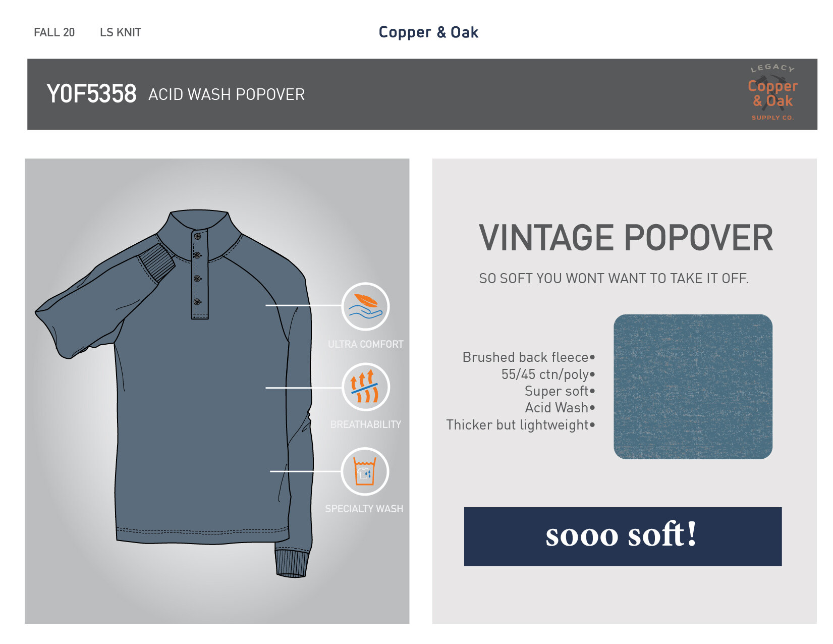Screen dimensions: 833x644
Task: Click the Copper & Oak page title
Action: click(428, 32)
